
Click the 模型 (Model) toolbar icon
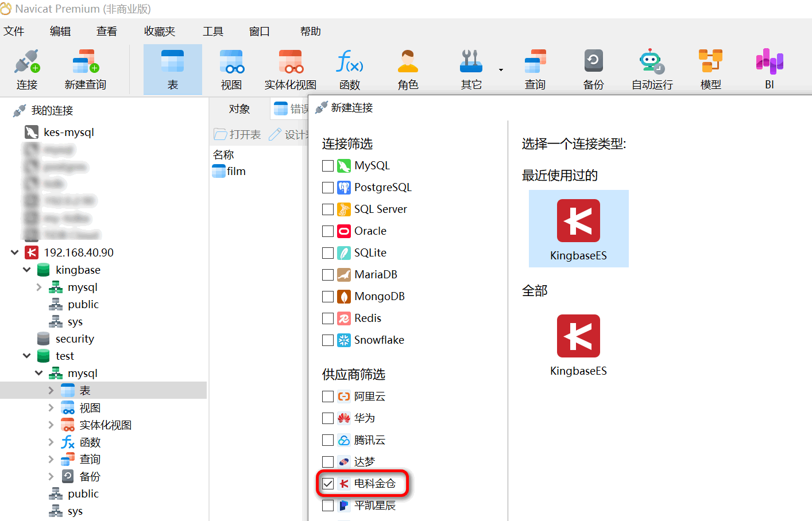pos(711,69)
